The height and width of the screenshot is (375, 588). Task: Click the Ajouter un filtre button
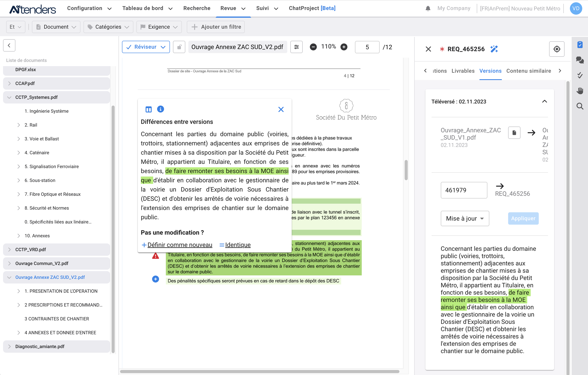[x=216, y=27]
